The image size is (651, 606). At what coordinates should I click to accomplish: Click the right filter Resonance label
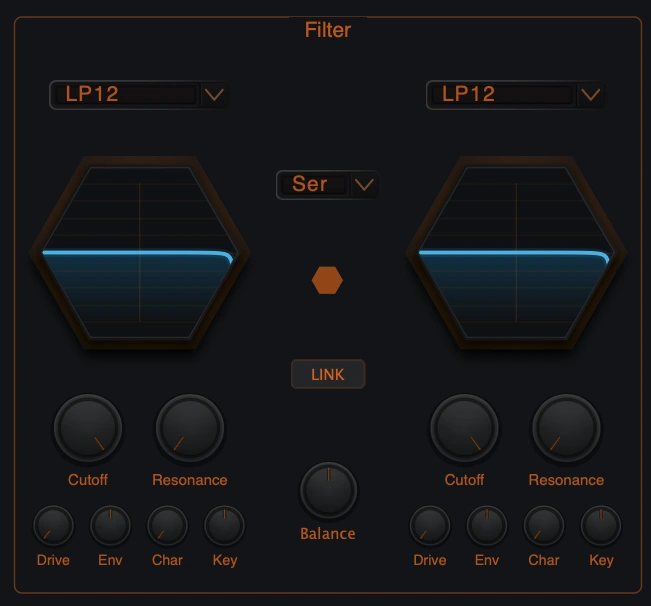[x=566, y=480]
